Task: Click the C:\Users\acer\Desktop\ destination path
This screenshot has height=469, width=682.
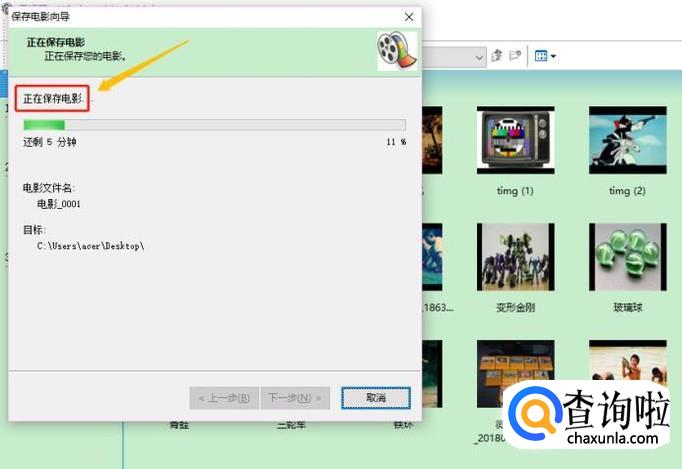Action: pyautogui.click(x=91, y=246)
